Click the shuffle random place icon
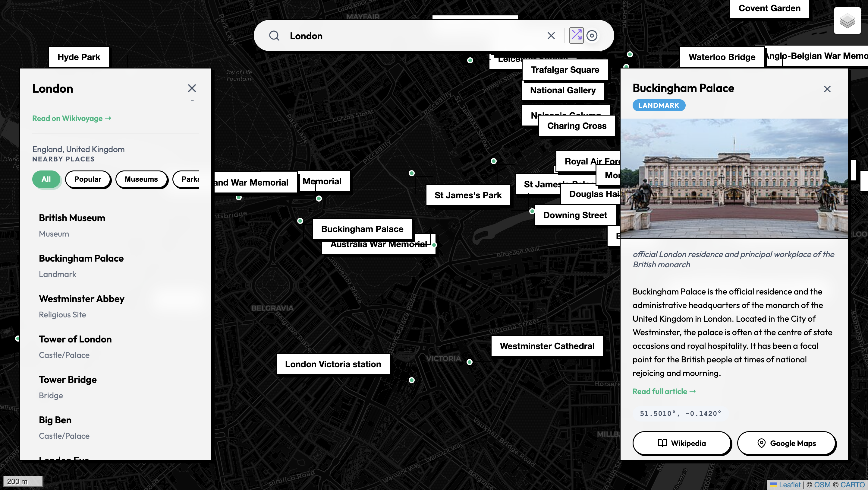The height and width of the screenshot is (490, 868). tap(576, 35)
